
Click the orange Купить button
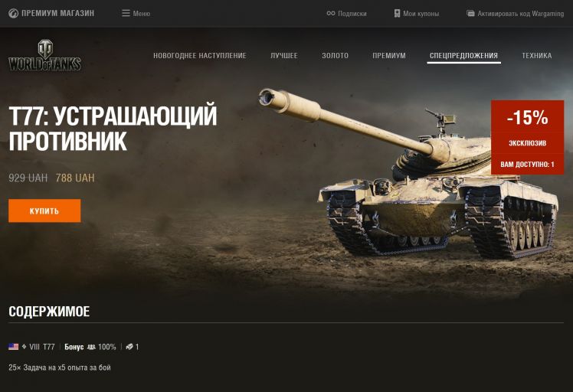tap(44, 211)
